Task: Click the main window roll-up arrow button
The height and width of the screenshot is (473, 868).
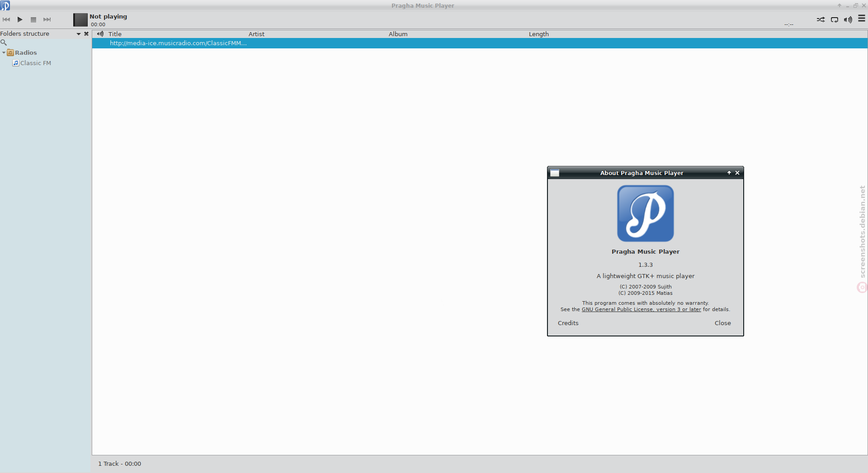Action: click(840, 5)
